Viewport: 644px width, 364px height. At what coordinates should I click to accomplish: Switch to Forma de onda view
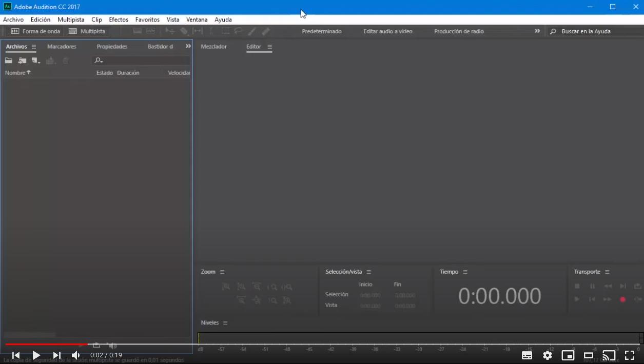(x=35, y=31)
